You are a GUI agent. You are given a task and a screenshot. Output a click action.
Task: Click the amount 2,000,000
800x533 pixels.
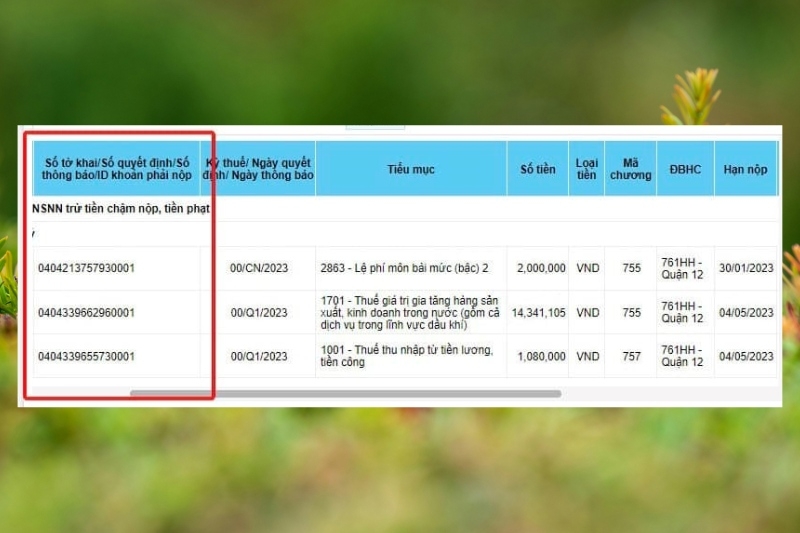pyautogui.click(x=541, y=268)
